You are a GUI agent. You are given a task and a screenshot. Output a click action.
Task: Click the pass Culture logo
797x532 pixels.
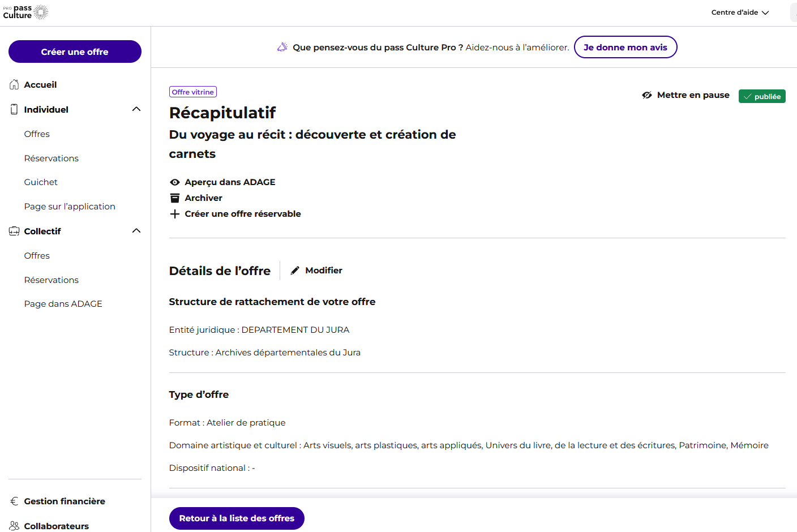click(x=25, y=12)
